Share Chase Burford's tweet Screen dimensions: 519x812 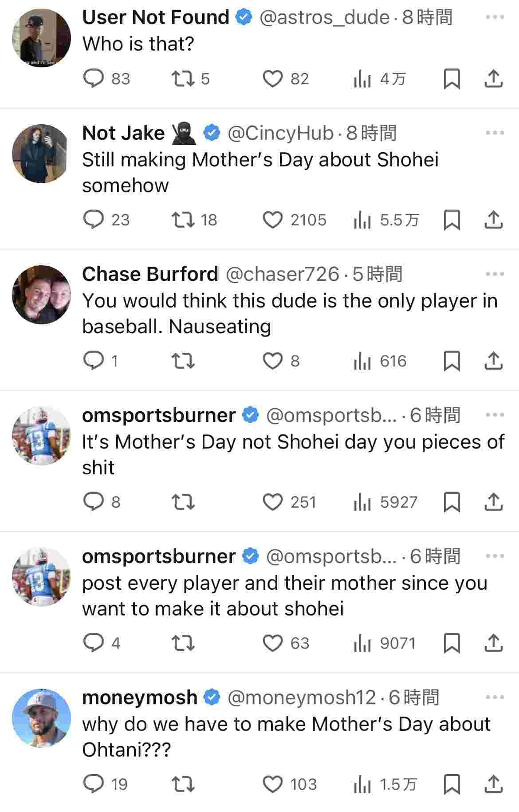pos(493,361)
